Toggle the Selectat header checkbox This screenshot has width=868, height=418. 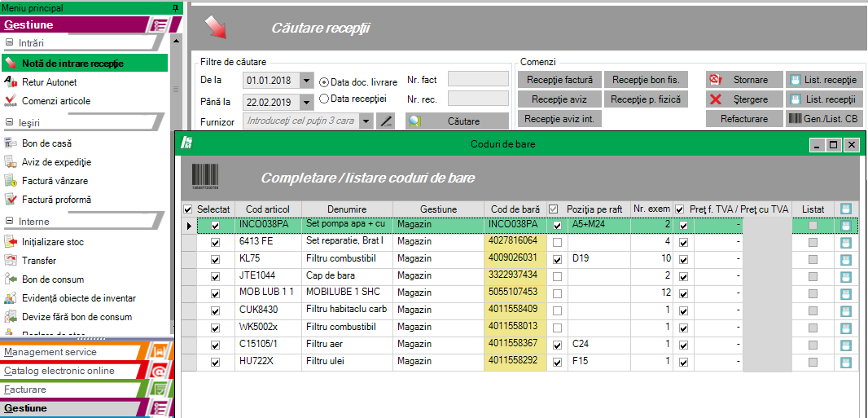[187, 209]
